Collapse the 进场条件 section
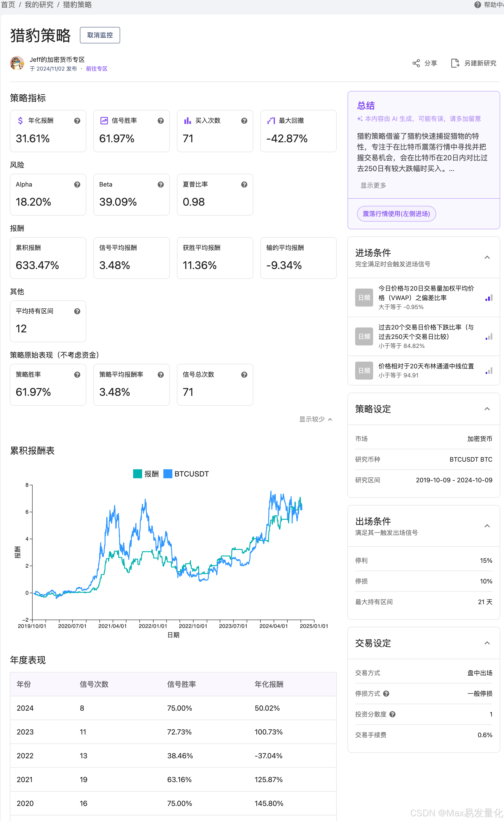504x821 pixels. (x=487, y=257)
